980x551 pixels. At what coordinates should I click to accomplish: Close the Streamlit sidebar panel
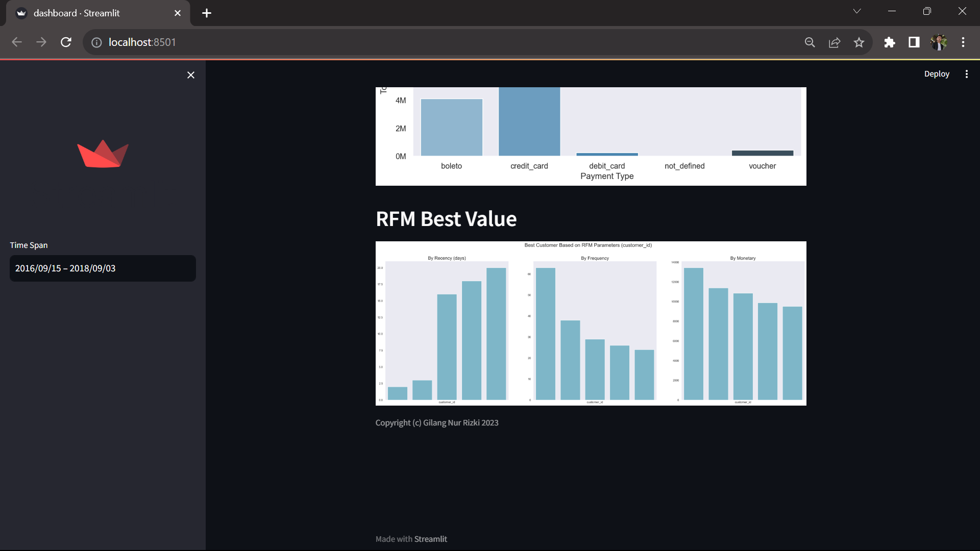coord(191,75)
